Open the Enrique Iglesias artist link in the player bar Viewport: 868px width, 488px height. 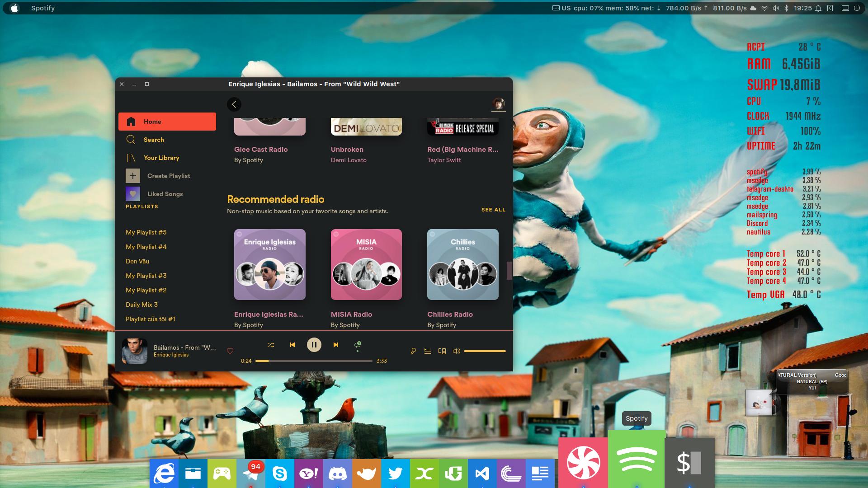point(171,355)
